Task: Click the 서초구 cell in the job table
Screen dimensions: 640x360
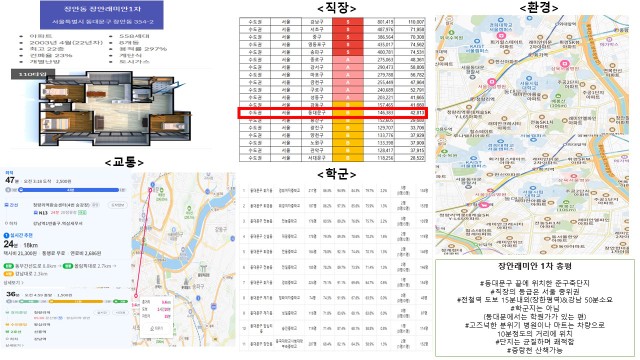Action: (x=317, y=29)
